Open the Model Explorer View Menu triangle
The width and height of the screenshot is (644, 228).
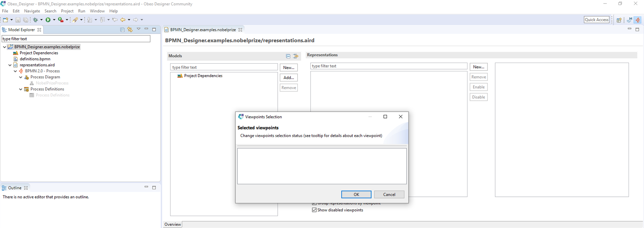(x=139, y=29)
